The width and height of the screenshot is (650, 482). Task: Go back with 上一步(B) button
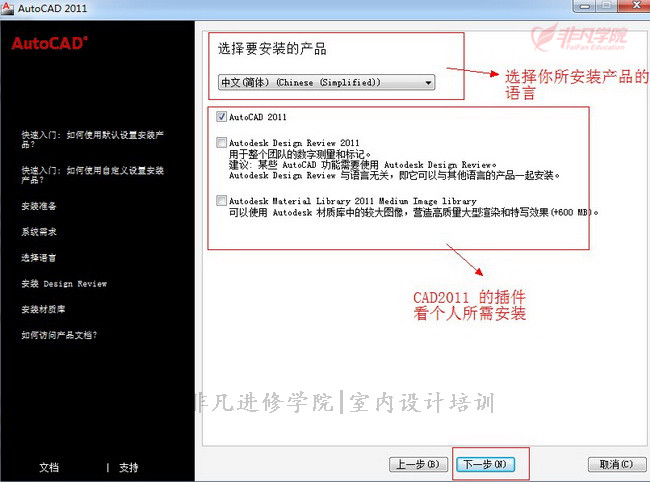click(419, 464)
